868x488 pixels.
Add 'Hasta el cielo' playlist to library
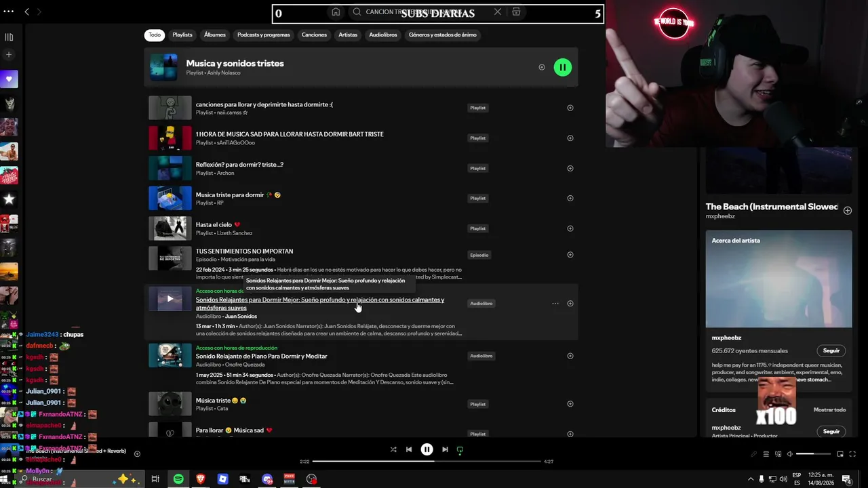click(570, 228)
